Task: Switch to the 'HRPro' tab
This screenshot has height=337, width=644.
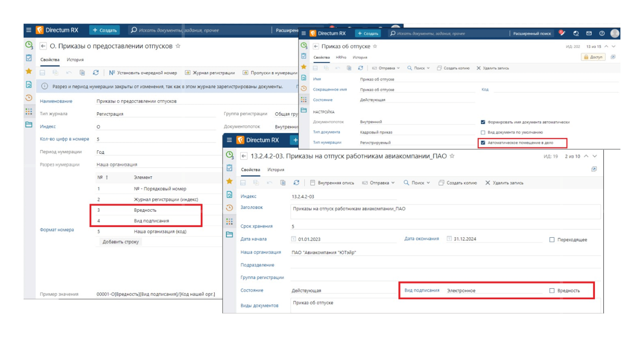Action: coord(341,57)
